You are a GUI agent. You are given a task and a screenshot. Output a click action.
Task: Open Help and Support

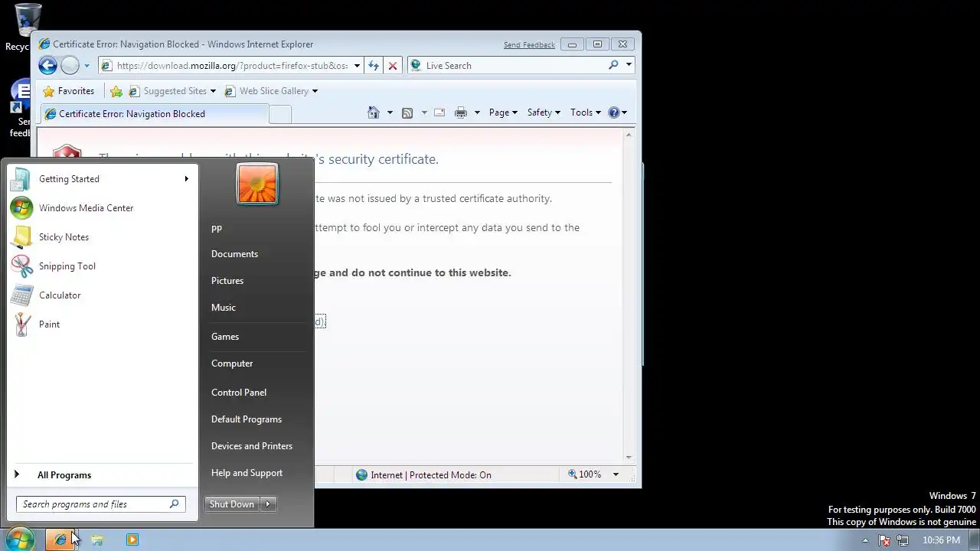tap(247, 473)
